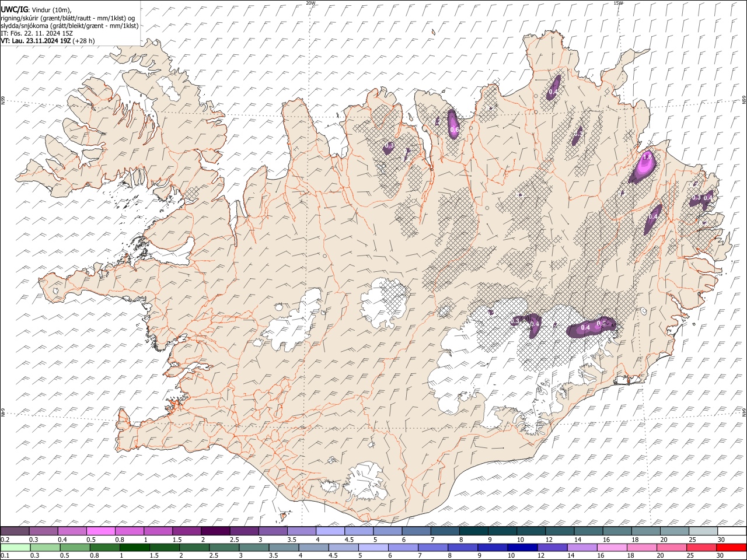Pick top legend swatch between 0.2 and 0.3
747x560 pixels.
15,531
